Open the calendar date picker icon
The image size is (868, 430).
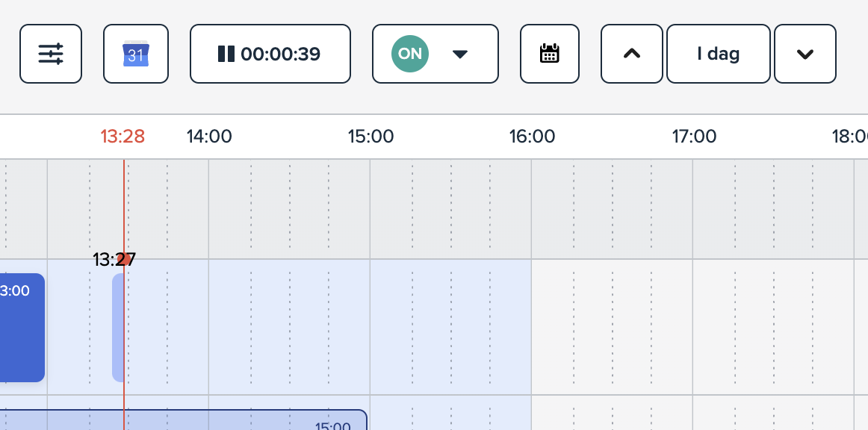click(550, 54)
